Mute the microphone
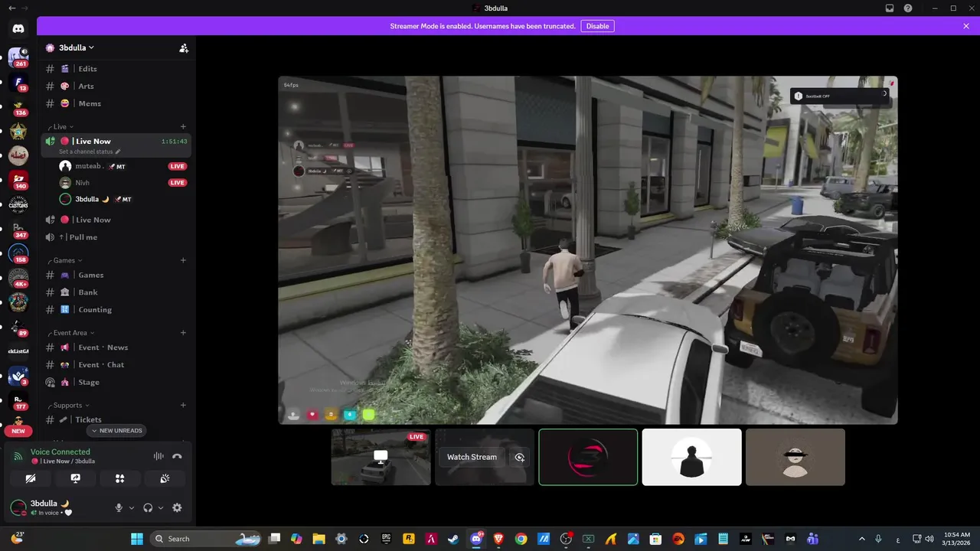The width and height of the screenshot is (980, 551). point(119,507)
